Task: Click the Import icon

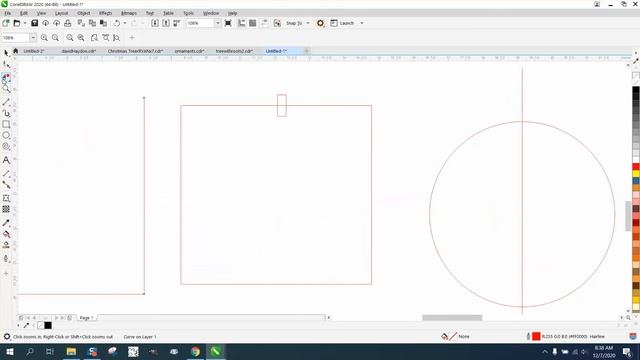Action: [155, 23]
